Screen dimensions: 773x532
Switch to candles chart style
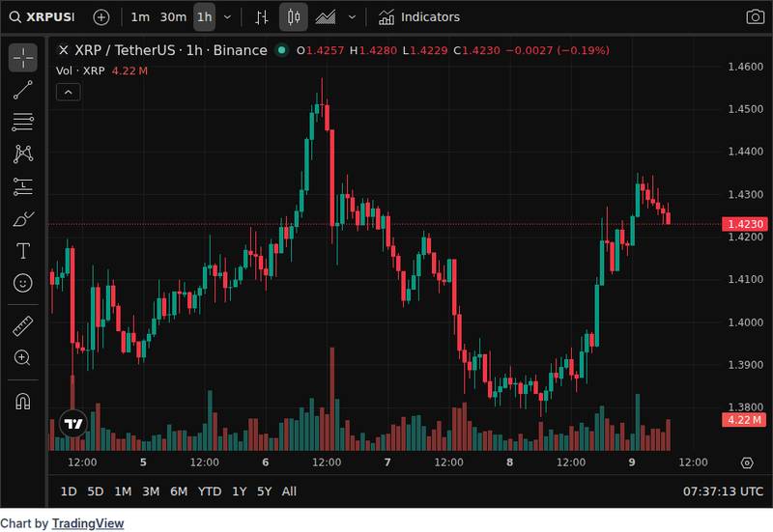294,17
